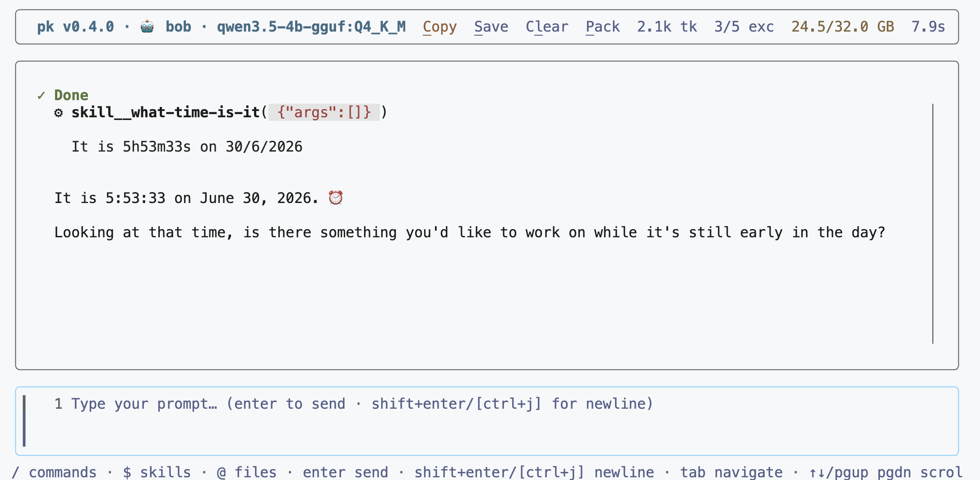Click the 24.5/32.0 GB memory indicator
This screenshot has width=980, height=480.
(843, 27)
